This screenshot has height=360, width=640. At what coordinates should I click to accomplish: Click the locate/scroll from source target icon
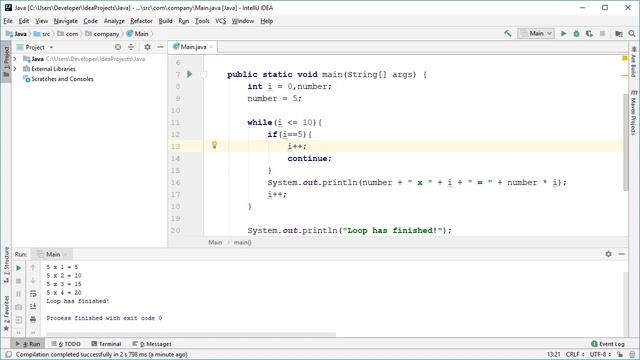118,47
